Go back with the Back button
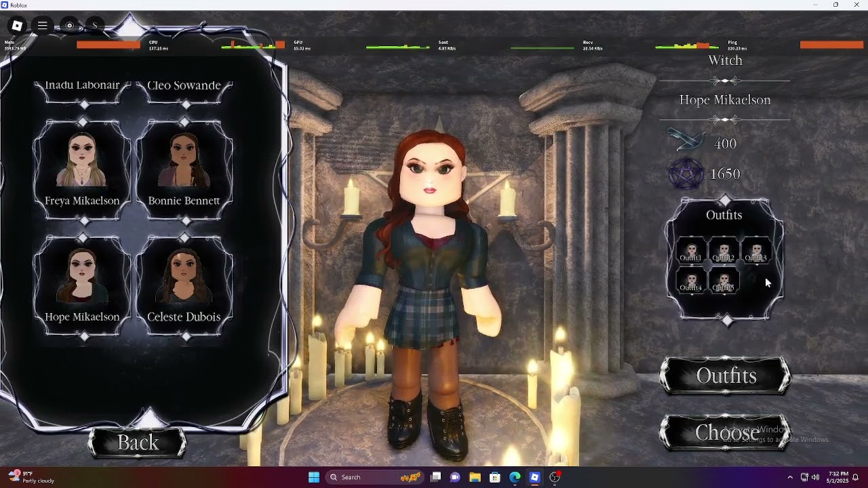The height and width of the screenshot is (488, 868). coord(138,443)
